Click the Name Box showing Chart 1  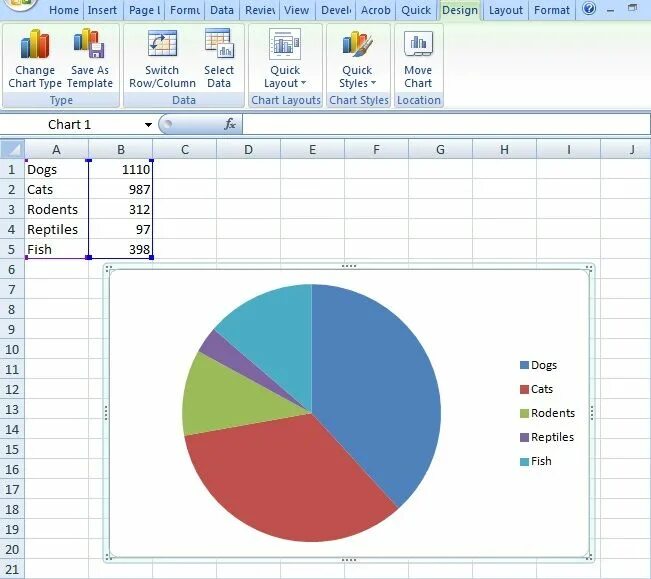[x=69, y=125]
